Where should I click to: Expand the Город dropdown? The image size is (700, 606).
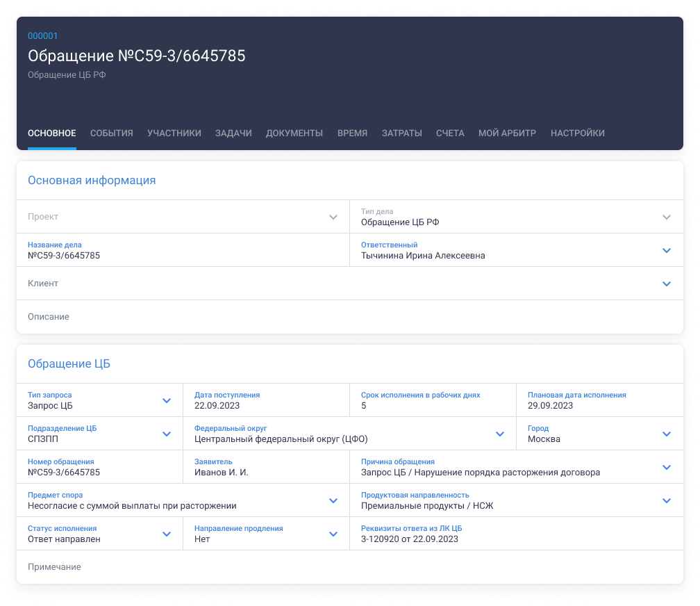tap(667, 434)
